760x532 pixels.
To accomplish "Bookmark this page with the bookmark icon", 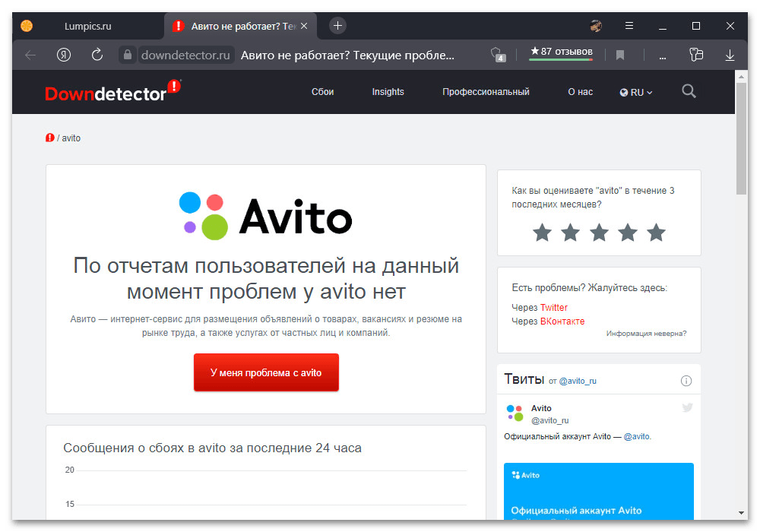I will tap(620, 55).
